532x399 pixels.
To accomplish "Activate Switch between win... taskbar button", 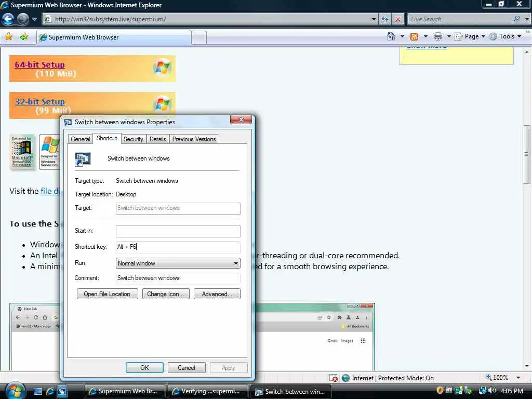I will coord(291,391).
